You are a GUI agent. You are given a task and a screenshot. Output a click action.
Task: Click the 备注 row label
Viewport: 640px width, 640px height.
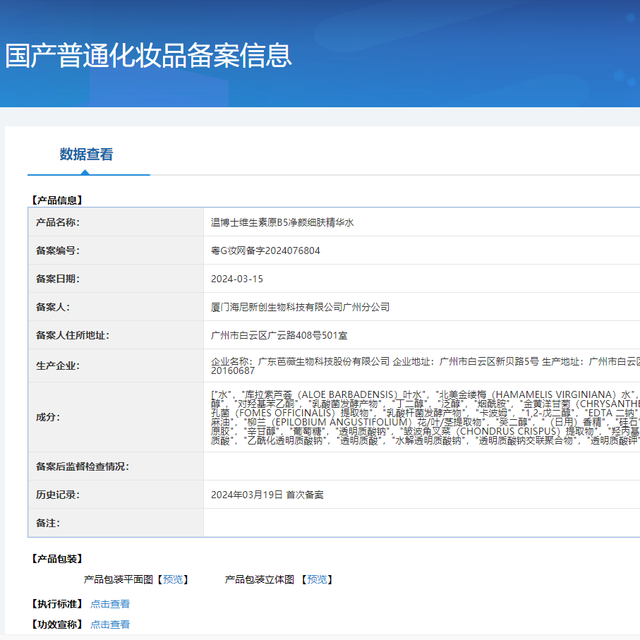coord(48,523)
